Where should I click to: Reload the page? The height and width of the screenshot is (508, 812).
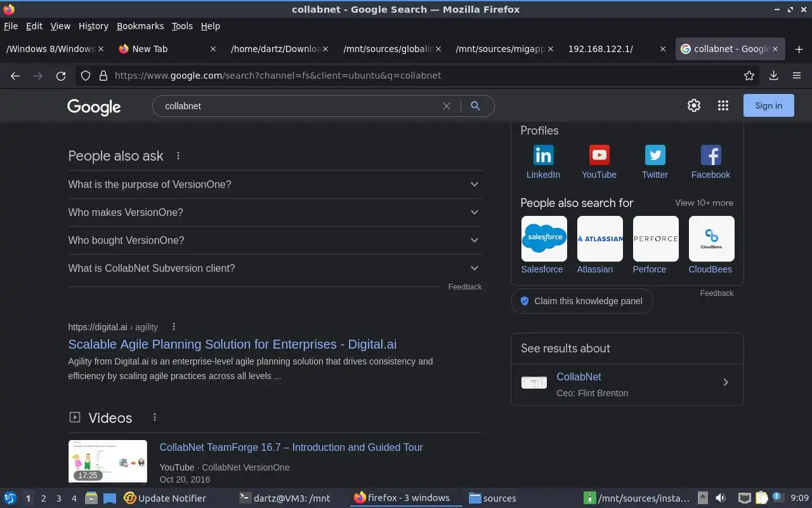coord(61,76)
